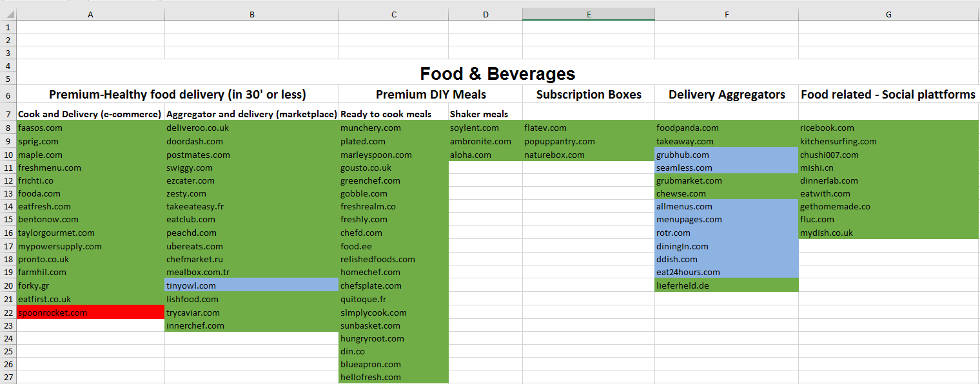This screenshot has height=384, width=980.
Task: Select the eatfirst.co.uk cell
Action: (x=90, y=299)
